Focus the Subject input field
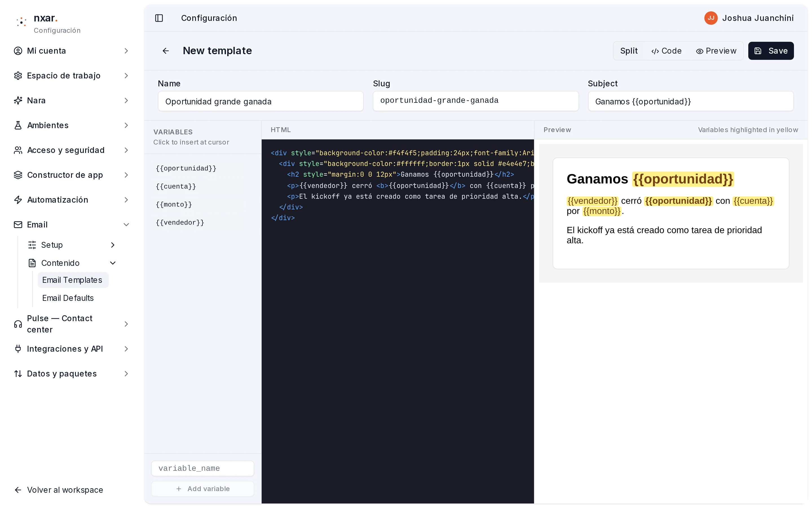This screenshot has height=508, width=812. point(691,101)
